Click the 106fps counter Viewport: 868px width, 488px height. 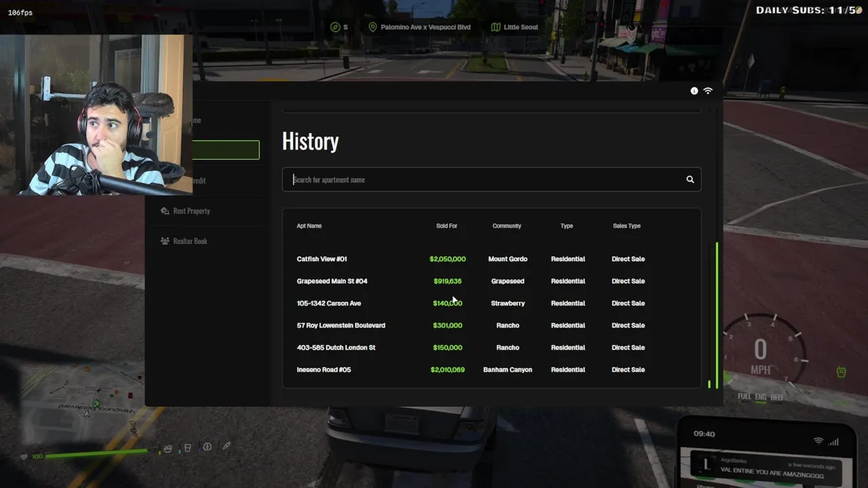(x=20, y=13)
